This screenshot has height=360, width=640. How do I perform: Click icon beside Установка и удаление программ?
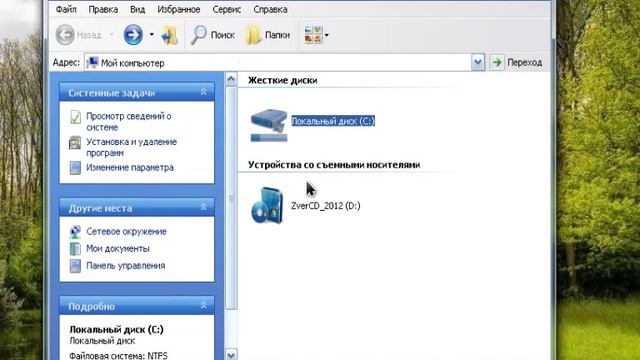[x=75, y=143]
